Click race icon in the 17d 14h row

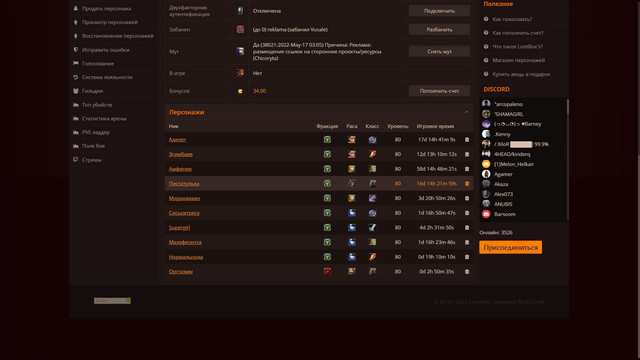click(x=351, y=140)
